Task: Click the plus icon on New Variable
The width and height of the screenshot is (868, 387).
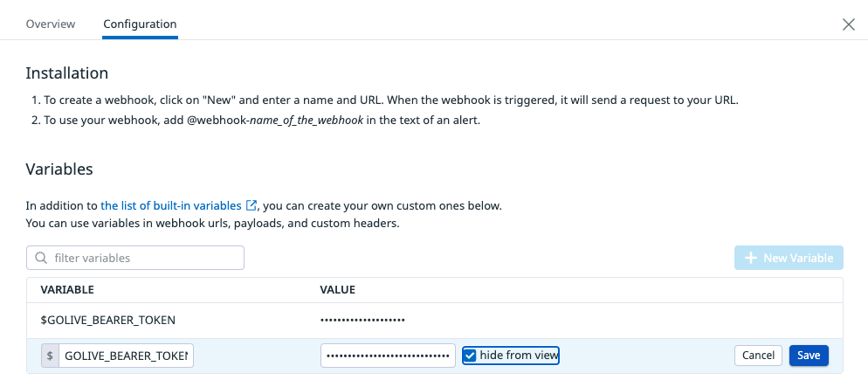Action: (750, 258)
